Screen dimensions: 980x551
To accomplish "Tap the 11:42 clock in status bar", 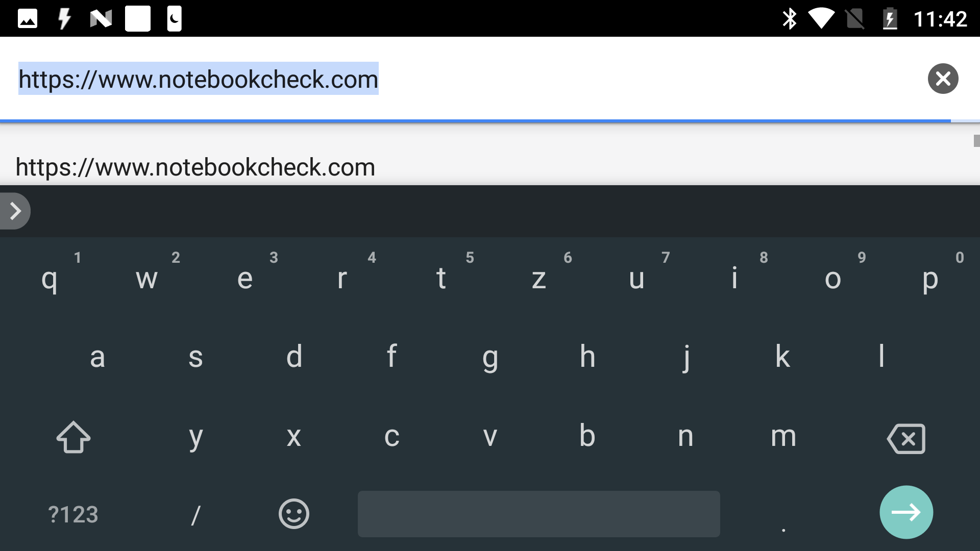I will pyautogui.click(x=940, y=19).
